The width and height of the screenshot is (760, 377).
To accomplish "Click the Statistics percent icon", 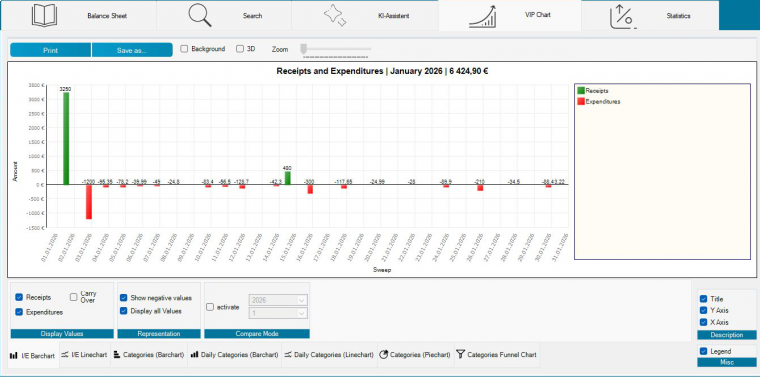I will [623, 16].
